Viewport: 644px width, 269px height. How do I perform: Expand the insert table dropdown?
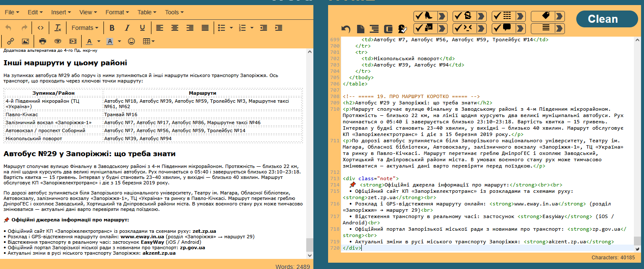click(x=149, y=41)
